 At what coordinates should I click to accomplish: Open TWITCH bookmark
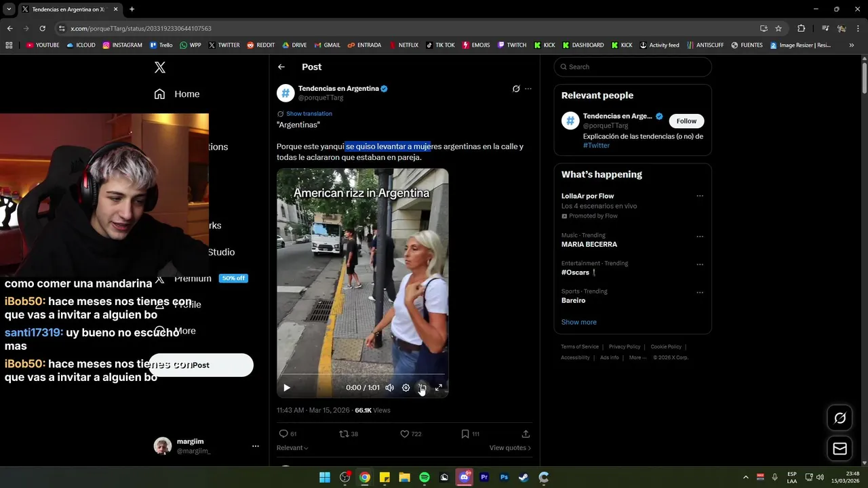(512, 45)
